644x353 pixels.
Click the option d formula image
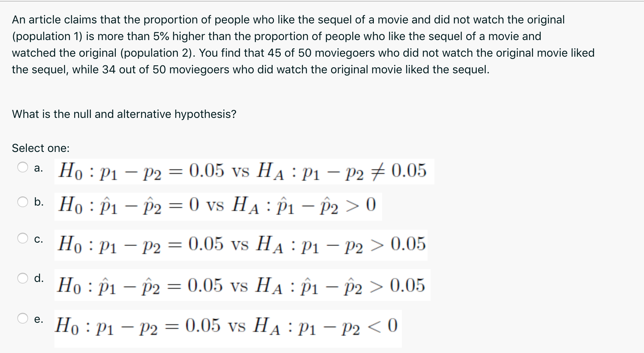(x=242, y=286)
